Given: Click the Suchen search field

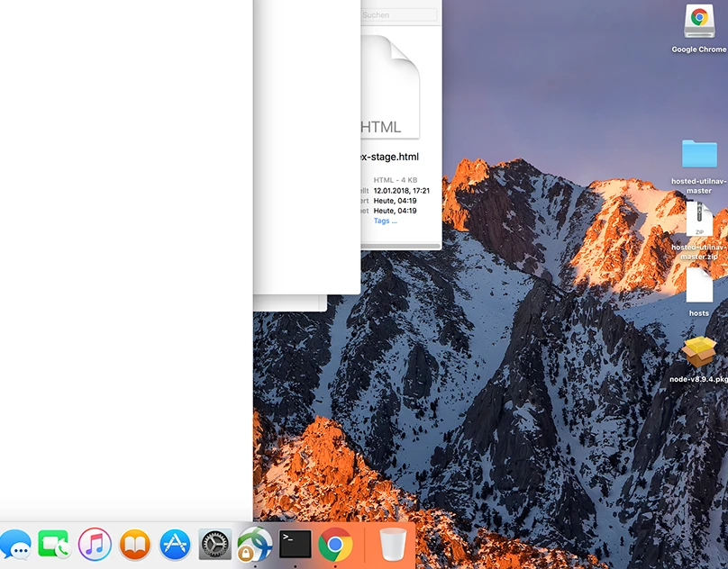Looking at the screenshot, I should 398,15.
